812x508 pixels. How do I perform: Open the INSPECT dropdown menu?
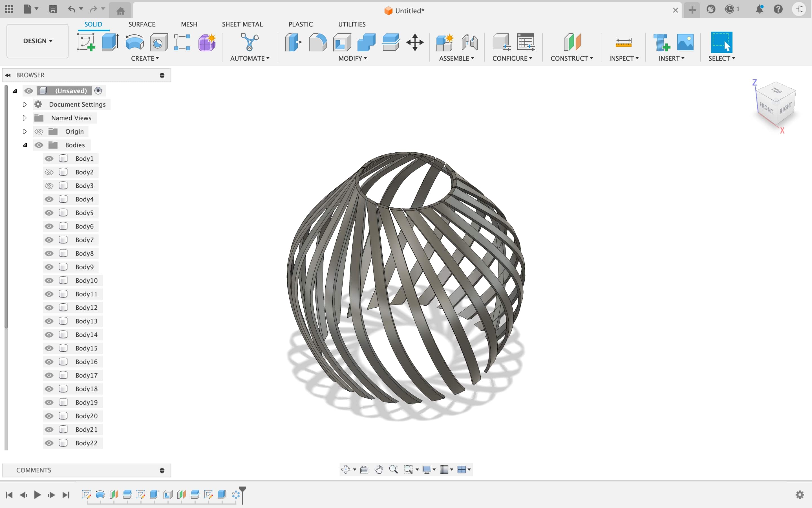pyautogui.click(x=624, y=58)
